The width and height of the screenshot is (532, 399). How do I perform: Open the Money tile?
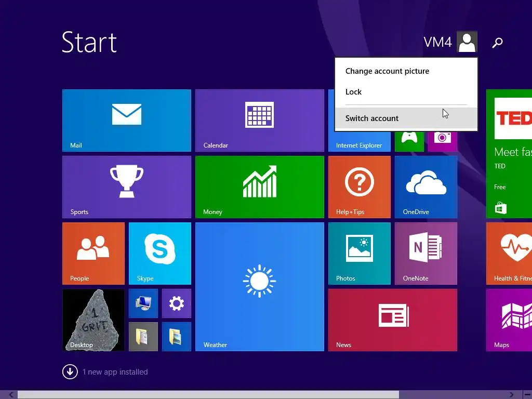(260, 187)
